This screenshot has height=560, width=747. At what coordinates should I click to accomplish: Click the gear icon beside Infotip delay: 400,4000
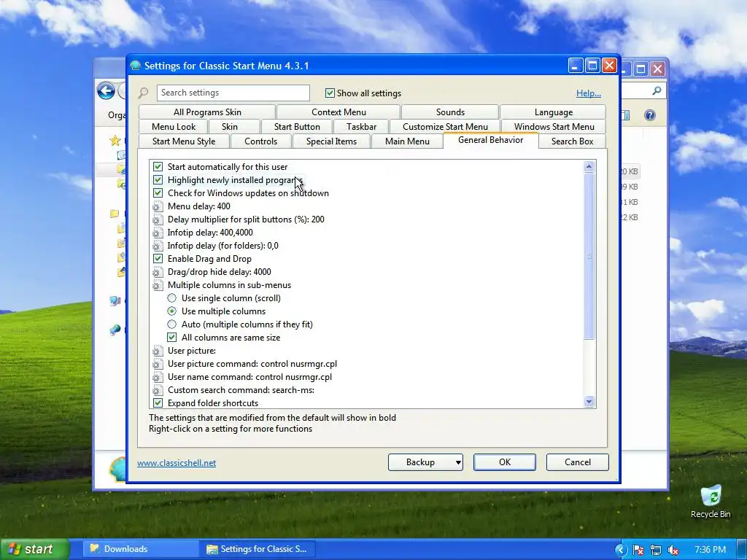(x=158, y=233)
